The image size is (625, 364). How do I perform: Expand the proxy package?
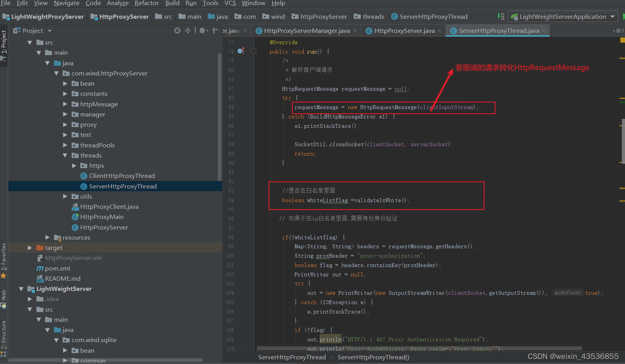pos(65,125)
